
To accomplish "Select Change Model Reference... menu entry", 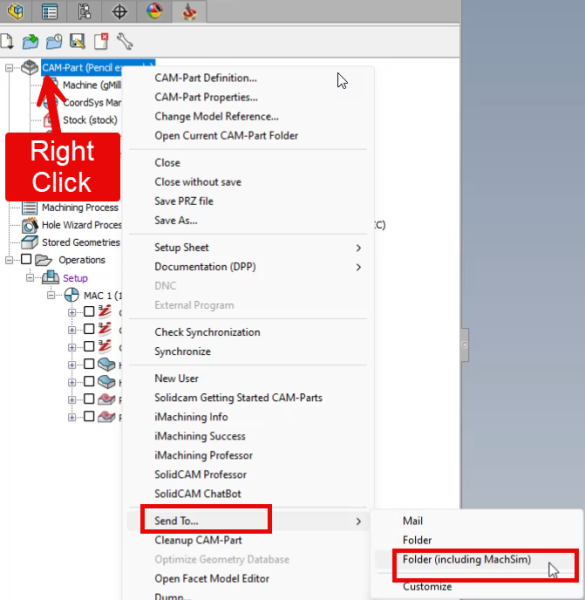I will coord(217,116).
